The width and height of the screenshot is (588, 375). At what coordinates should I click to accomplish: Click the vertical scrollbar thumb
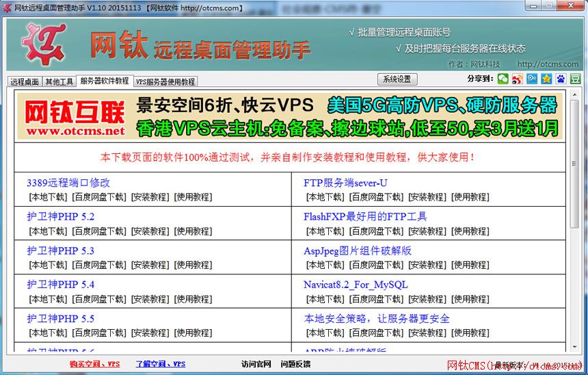tap(574, 164)
